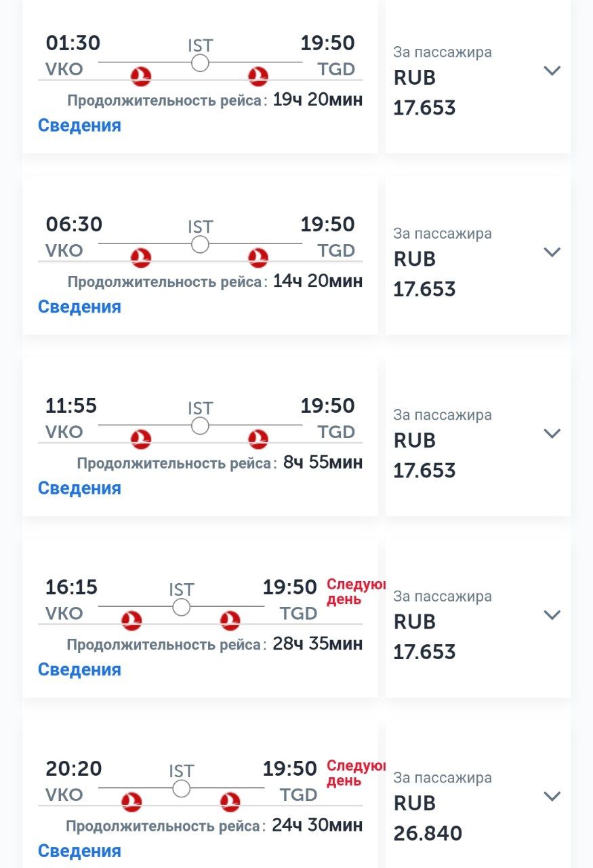Click IST stopover circle on 06:30 flight

pyautogui.click(x=200, y=244)
